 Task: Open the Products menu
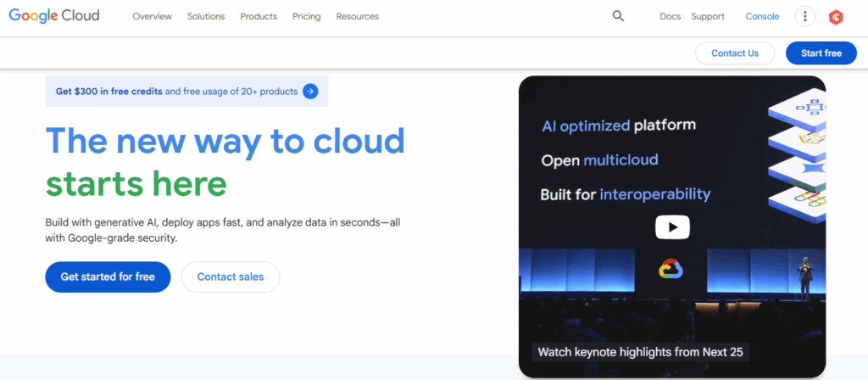(x=259, y=17)
